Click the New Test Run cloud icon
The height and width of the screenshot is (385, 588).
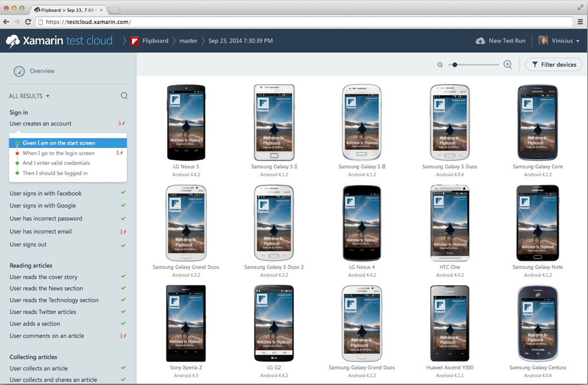click(x=480, y=41)
